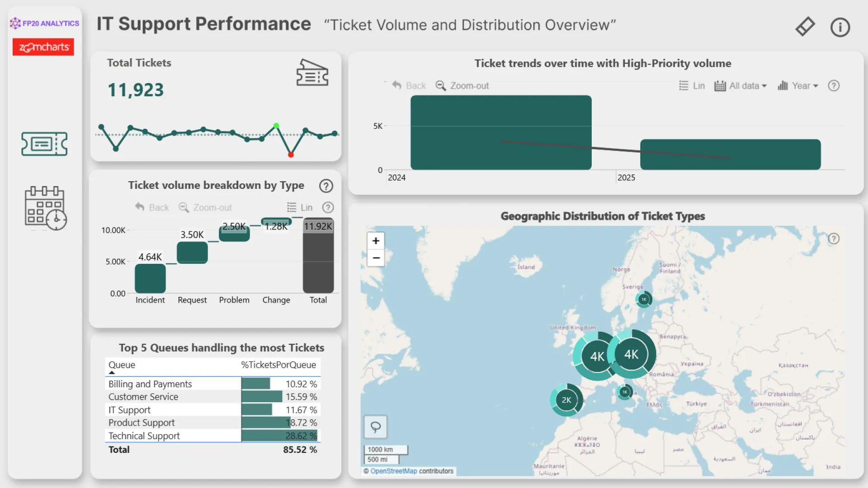Select the Total bar in waterfall chart
868x488 pixels.
pos(318,256)
